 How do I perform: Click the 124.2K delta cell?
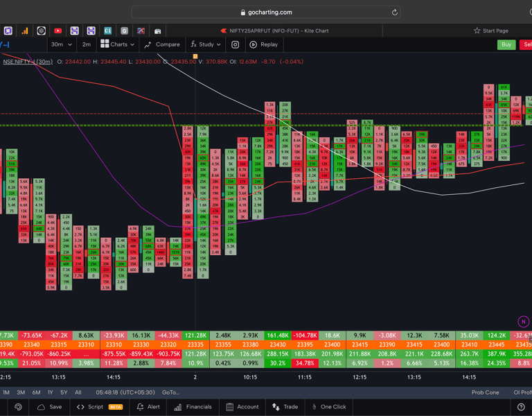point(497,336)
